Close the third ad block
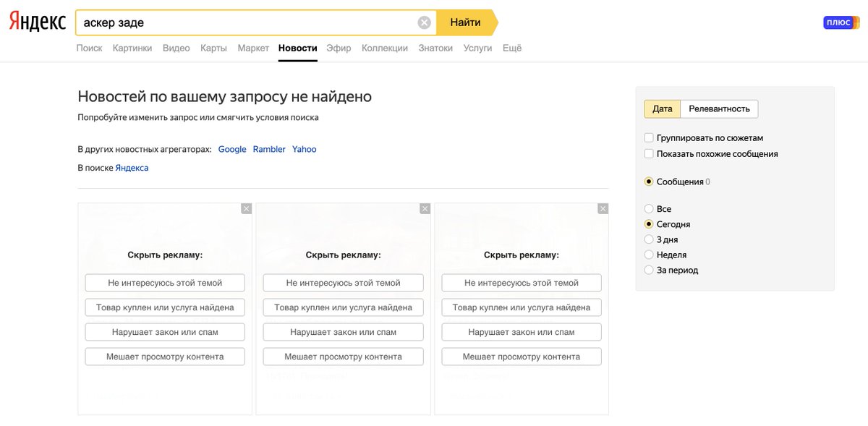 pyautogui.click(x=603, y=208)
